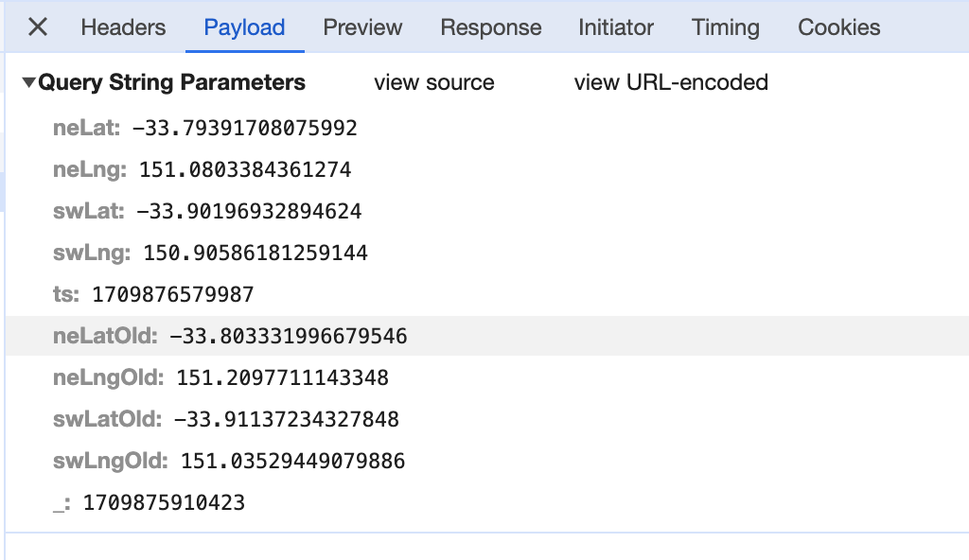Viewport: 969px width, 560px height.
Task: Close the request details panel
Action: pyautogui.click(x=37, y=27)
